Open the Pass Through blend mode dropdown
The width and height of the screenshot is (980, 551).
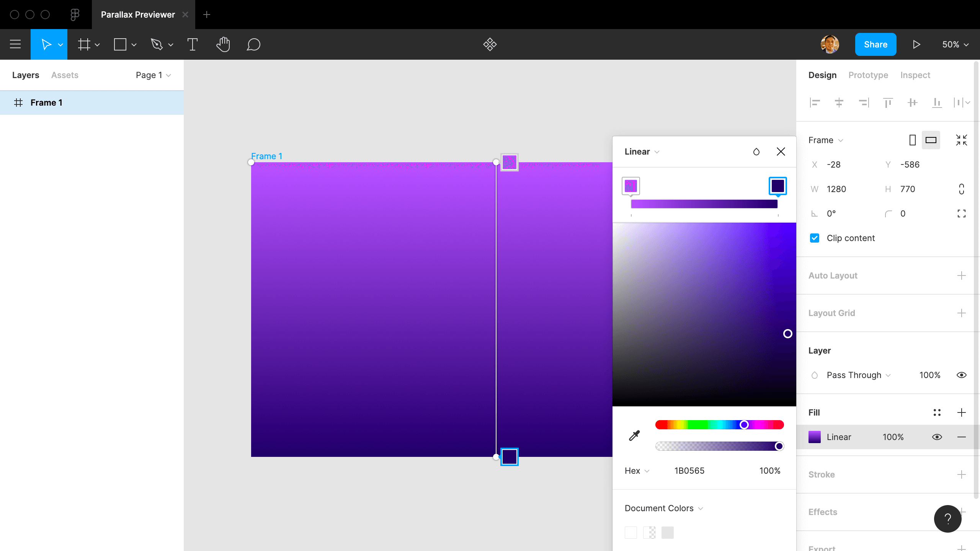click(x=858, y=375)
